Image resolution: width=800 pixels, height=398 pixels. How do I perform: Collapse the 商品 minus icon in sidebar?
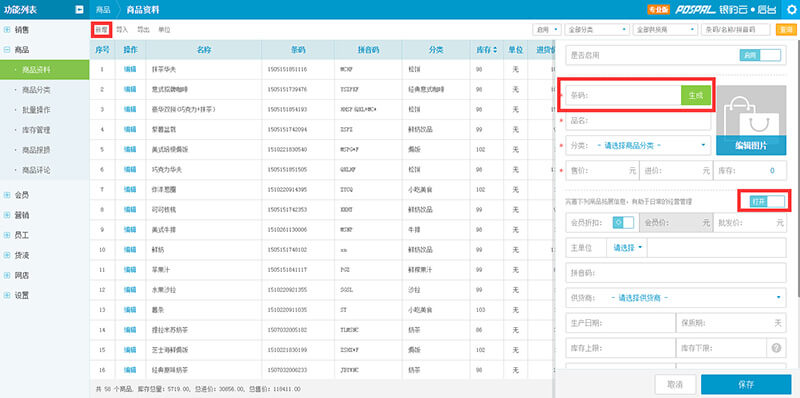(7, 50)
